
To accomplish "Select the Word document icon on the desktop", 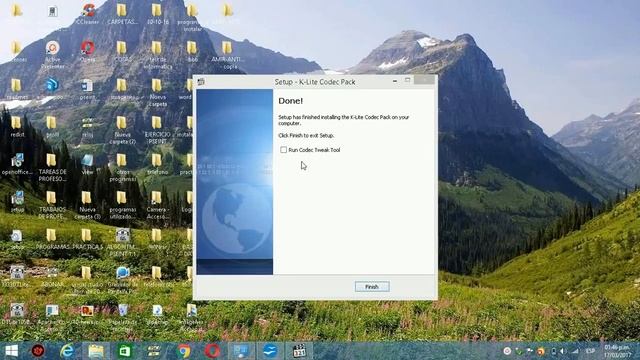I will click(x=87, y=89).
